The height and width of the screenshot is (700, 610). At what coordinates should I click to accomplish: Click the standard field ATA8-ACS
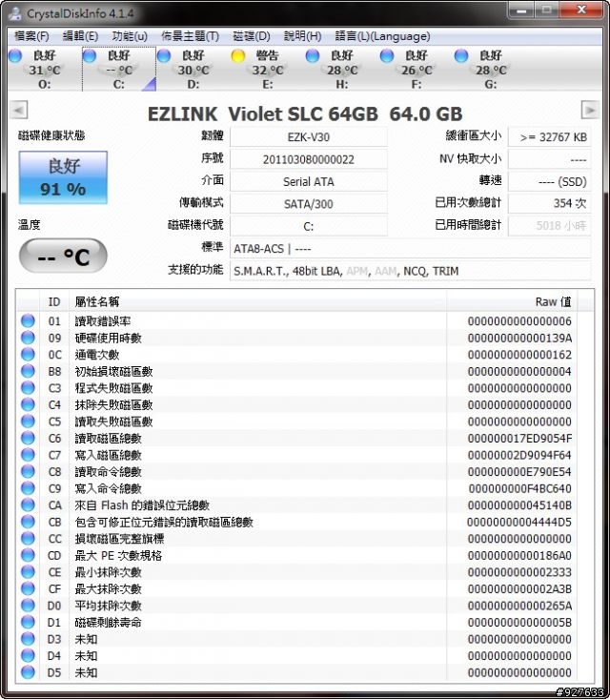point(411,249)
